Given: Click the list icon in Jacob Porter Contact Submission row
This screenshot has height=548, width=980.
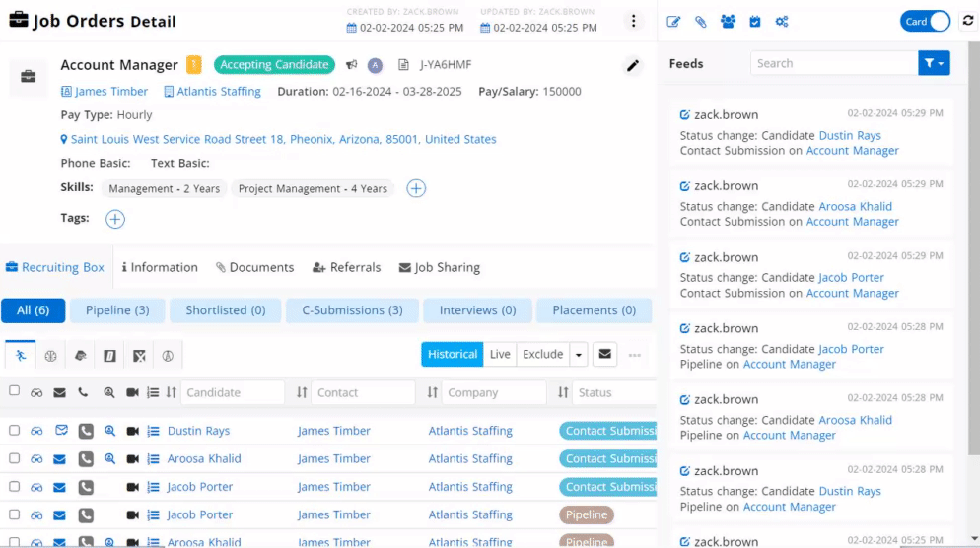Looking at the screenshot, I should 153,487.
